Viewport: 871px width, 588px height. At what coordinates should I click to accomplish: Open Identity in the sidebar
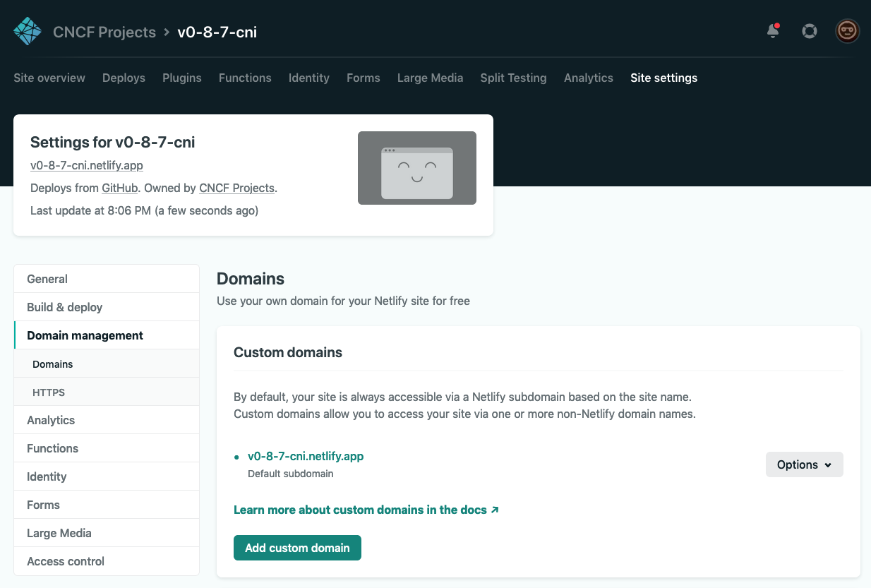pyautogui.click(x=107, y=476)
